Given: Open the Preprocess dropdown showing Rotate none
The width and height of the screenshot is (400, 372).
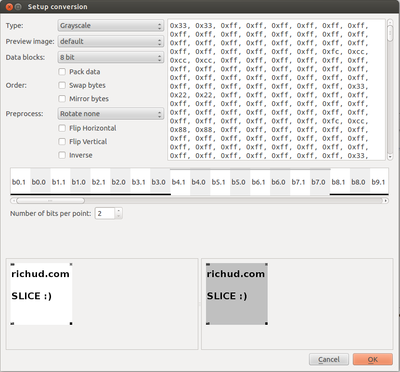Looking at the screenshot, I should (x=111, y=114).
